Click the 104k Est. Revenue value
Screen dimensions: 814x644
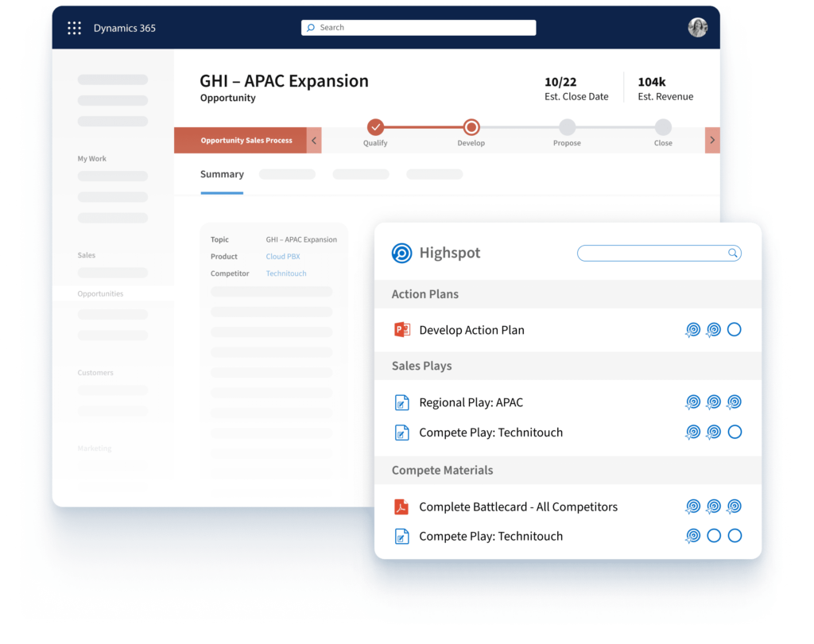click(x=652, y=82)
